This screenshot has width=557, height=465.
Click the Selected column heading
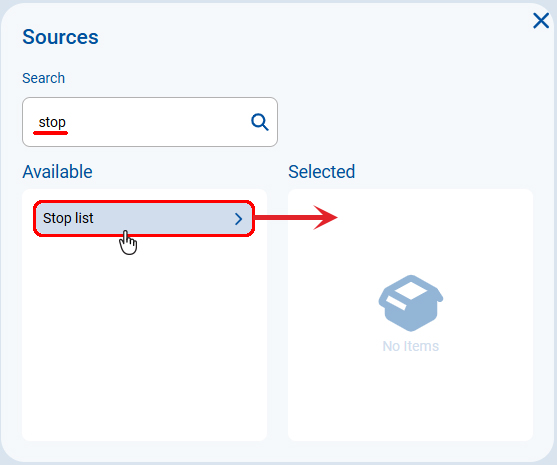pyautogui.click(x=321, y=172)
